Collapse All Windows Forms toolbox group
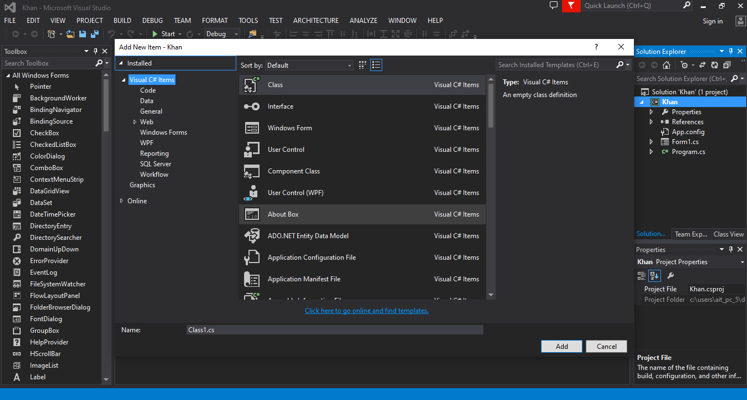Image resolution: width=747 pixels, height=400 pixels. 8,75
